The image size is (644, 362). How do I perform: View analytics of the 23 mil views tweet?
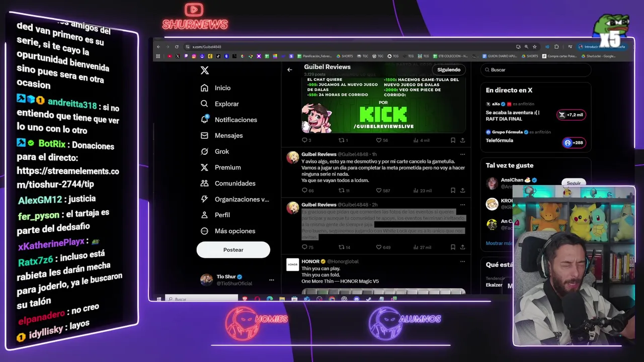pos(423,191)
